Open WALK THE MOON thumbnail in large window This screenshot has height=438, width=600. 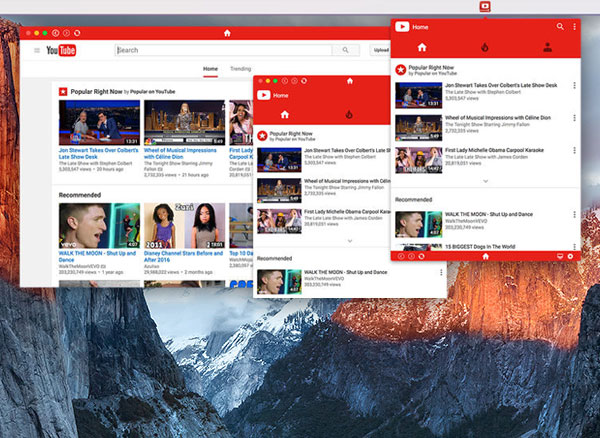pyautogui.click(x=99, y=226)
